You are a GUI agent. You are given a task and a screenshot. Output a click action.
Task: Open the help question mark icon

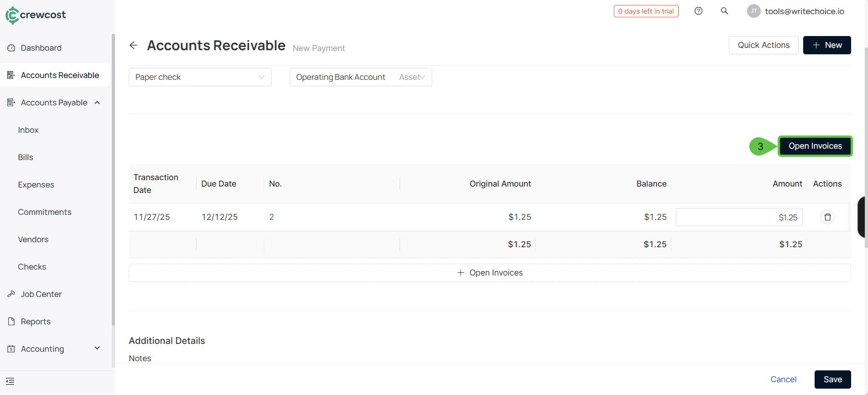(698, 11)
